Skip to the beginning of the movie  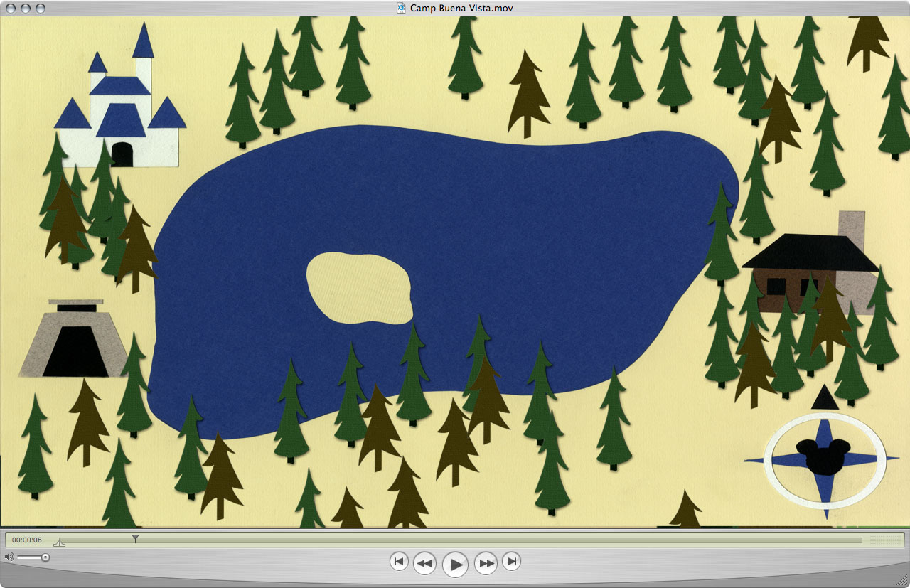(x=400, y=562)
